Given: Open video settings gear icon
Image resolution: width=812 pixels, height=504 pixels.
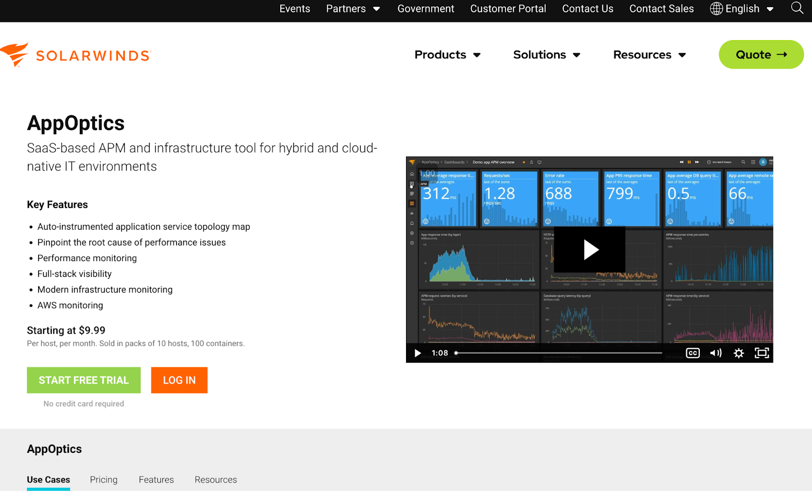Looking at the screenshot, I should [739, 353].
